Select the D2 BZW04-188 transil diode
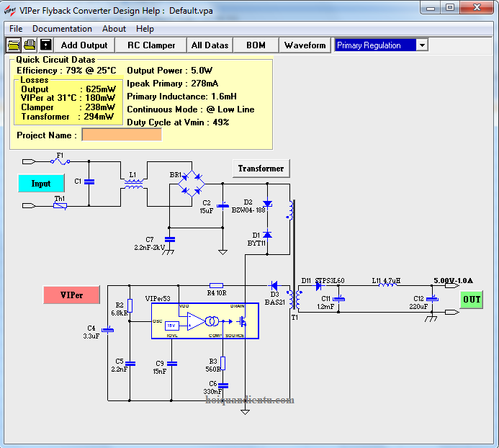This screenshot has width=499, height=448. click(x=267, y=203)
